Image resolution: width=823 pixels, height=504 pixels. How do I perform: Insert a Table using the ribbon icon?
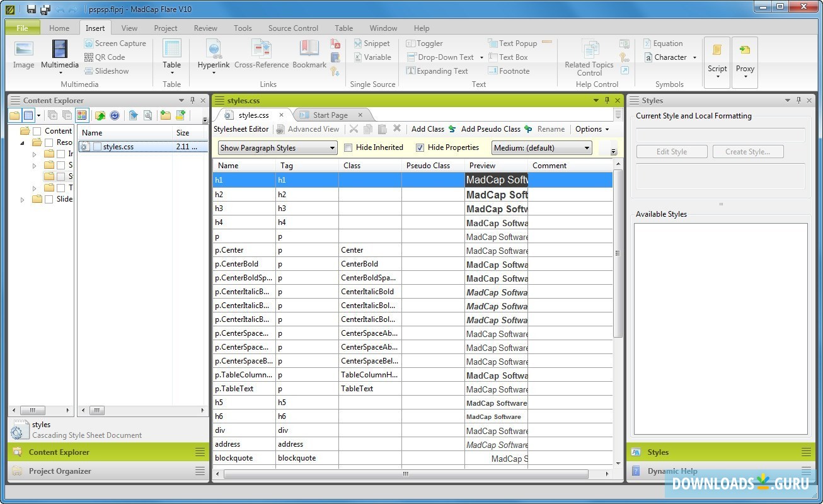coord(171,49)
